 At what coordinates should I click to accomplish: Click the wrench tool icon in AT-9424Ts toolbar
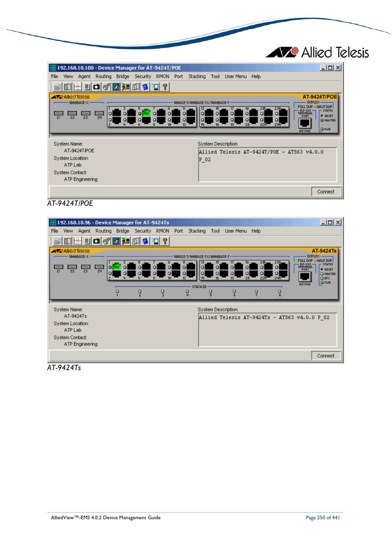point(106,241)
